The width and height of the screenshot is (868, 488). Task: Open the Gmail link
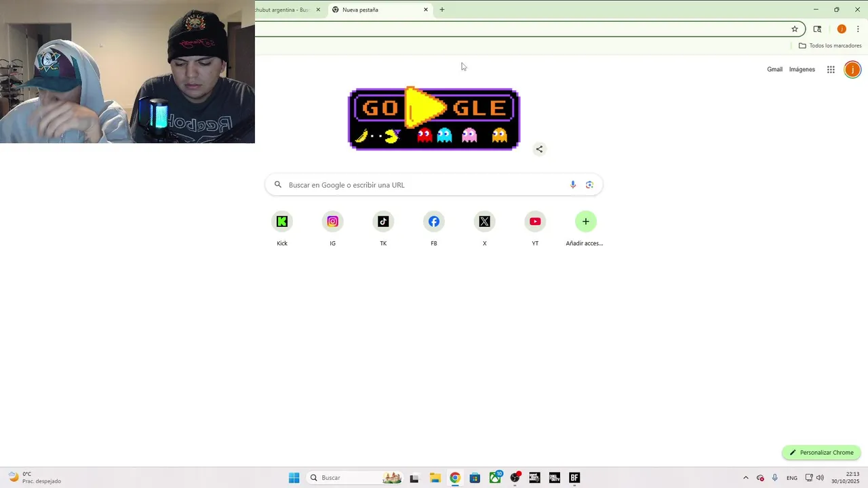click(774, 69)
